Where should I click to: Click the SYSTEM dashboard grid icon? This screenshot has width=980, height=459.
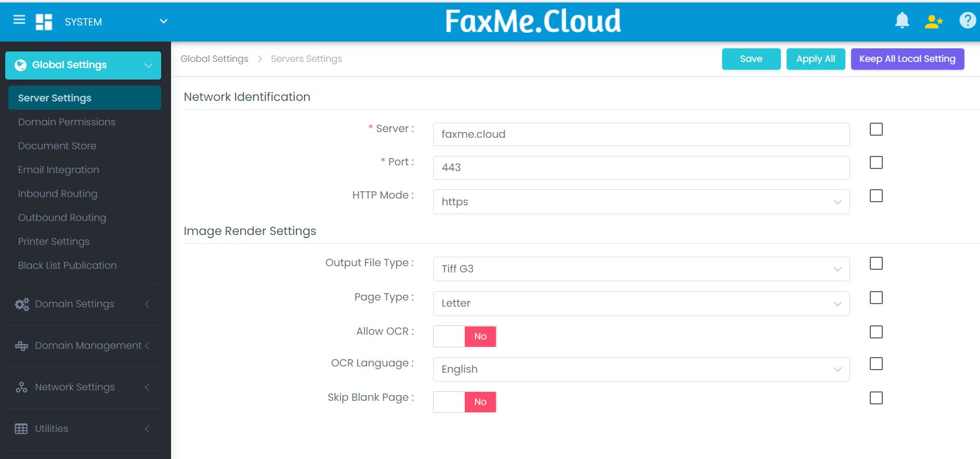click(x=44, y=22)
